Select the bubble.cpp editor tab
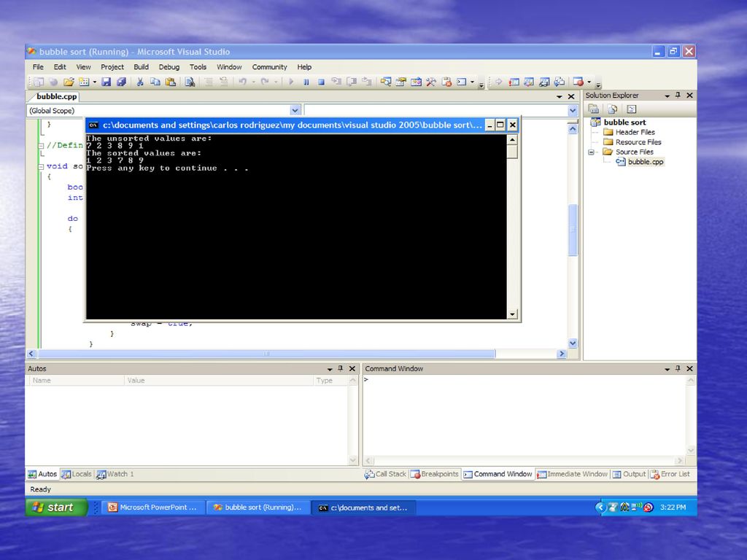Viewport: 747px width, 560px height. [56, 97]
